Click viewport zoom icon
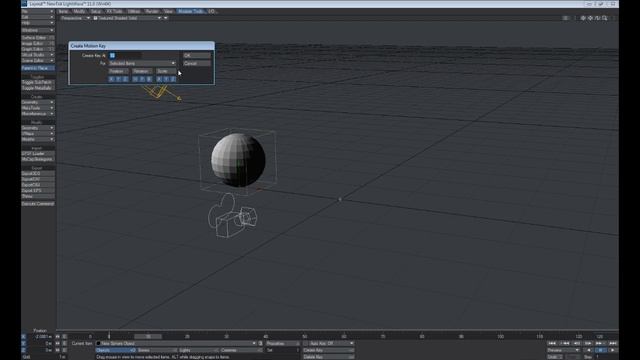The height and width of the screenshot is (360, 640). pyautogui.click(x=605, y=18)
